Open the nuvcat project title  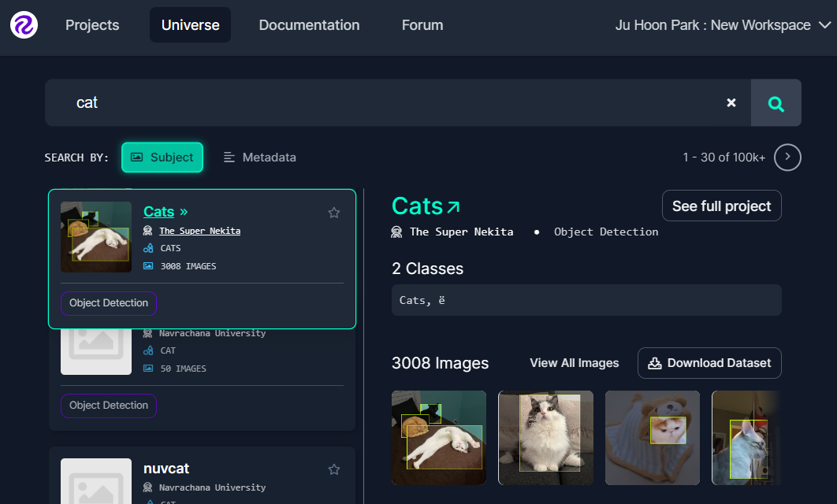(166, 469)
